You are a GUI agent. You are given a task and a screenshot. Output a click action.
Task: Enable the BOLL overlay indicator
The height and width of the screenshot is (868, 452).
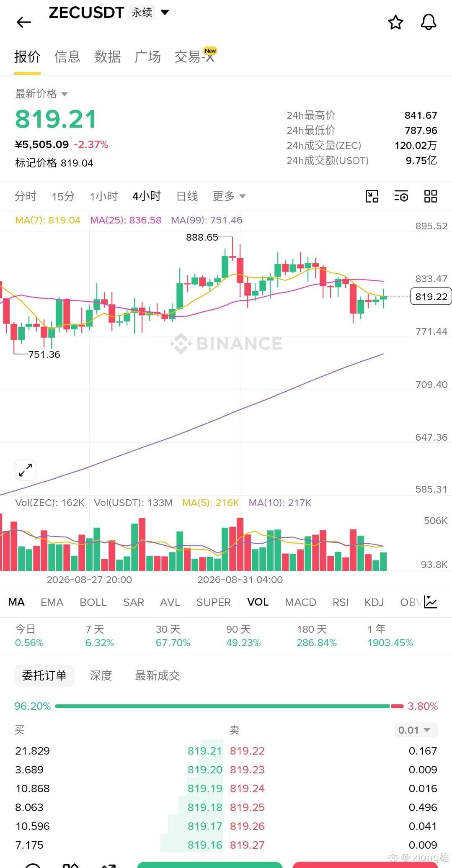point(93,602)
